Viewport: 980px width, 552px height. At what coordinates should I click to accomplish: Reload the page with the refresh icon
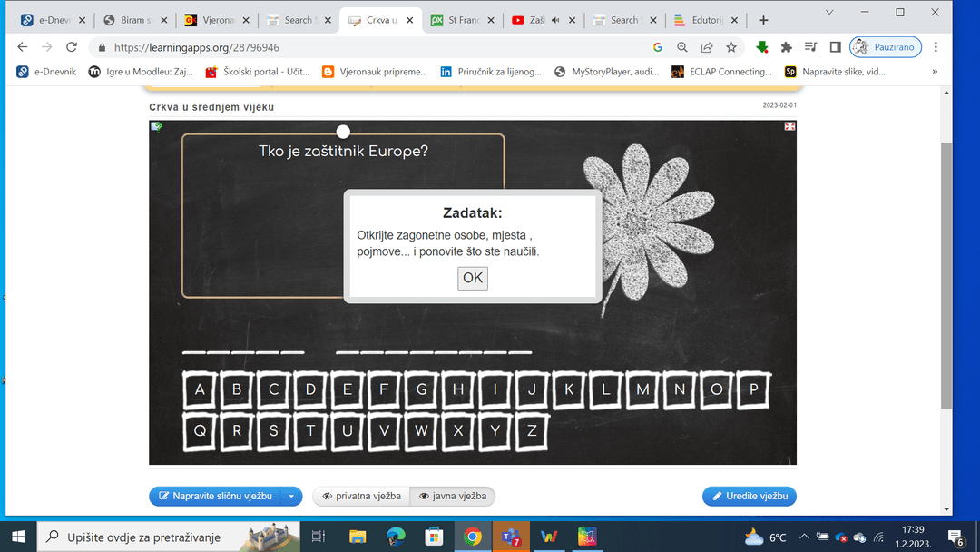point(72,47)
